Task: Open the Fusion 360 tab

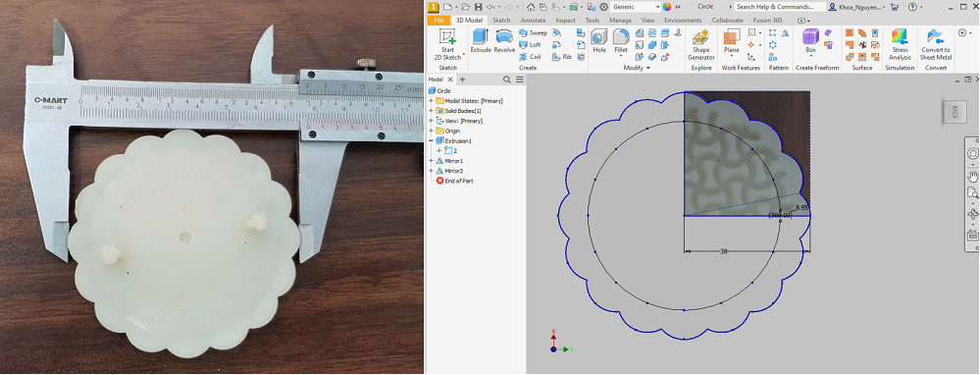Action: pyautogui.click(x=768, y=20)
